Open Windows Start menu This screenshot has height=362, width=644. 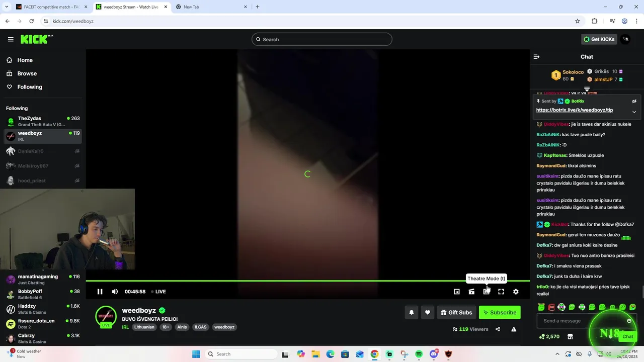point(196,354)
